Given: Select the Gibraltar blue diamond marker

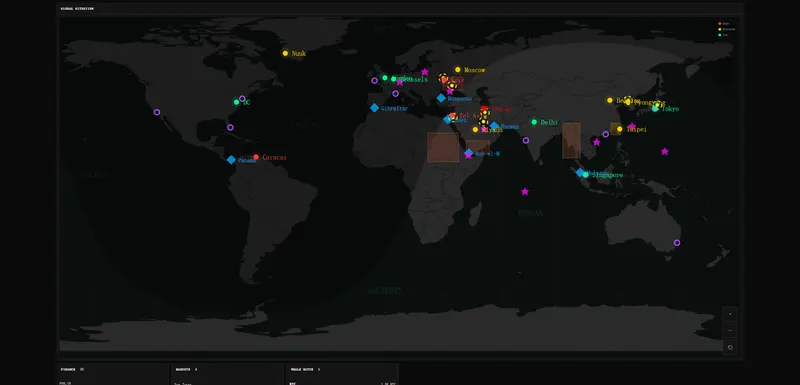Looking at the screenshot, I should point(374,108).
